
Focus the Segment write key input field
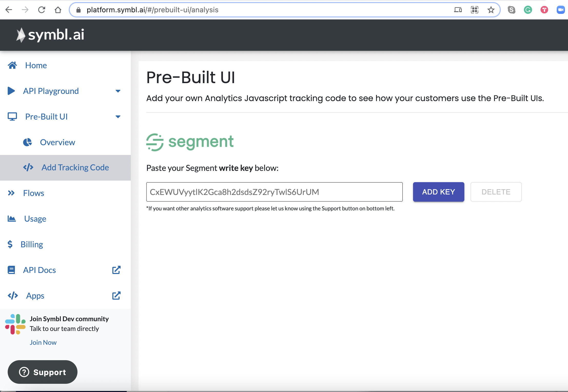274,192
